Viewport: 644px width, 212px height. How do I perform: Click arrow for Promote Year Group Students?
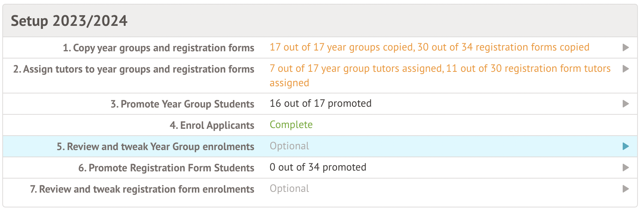point(625,104)
